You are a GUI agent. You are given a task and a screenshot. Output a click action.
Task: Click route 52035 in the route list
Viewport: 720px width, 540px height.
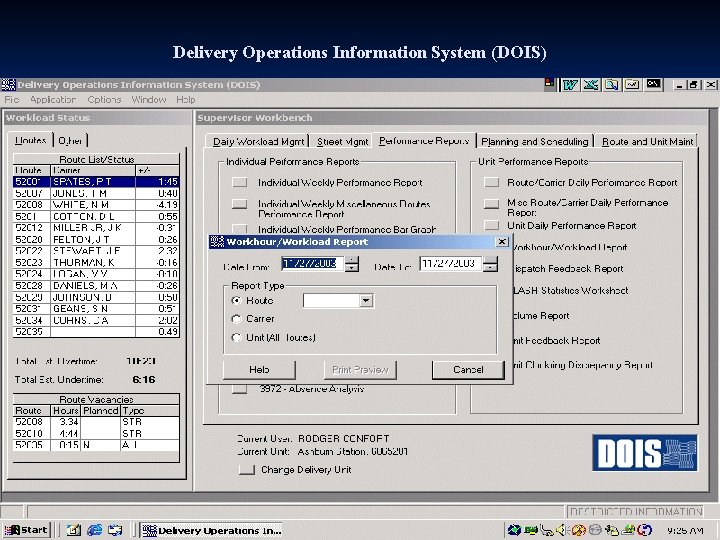[96, 332]
